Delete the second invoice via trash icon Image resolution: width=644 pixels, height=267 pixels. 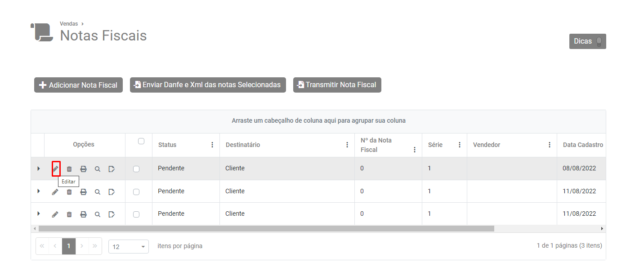coord(69,192)
